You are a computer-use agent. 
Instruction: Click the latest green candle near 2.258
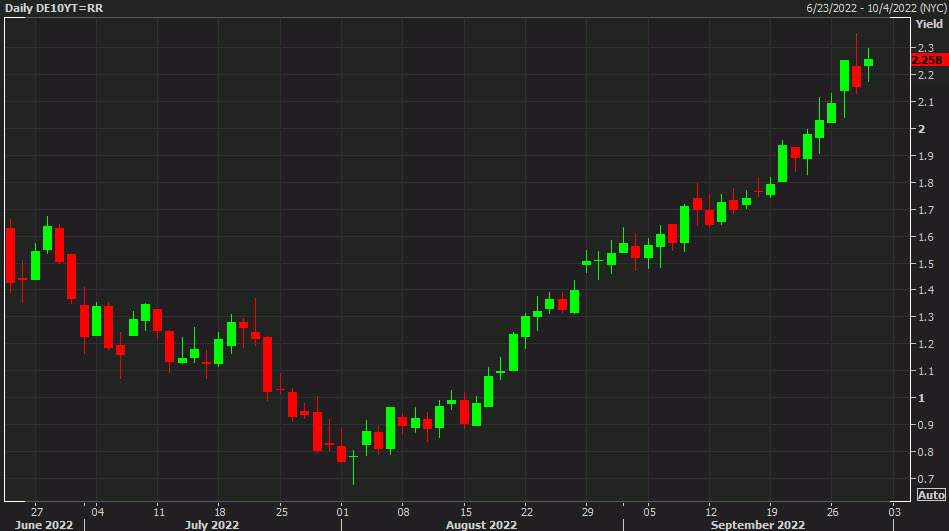(869, 62)
